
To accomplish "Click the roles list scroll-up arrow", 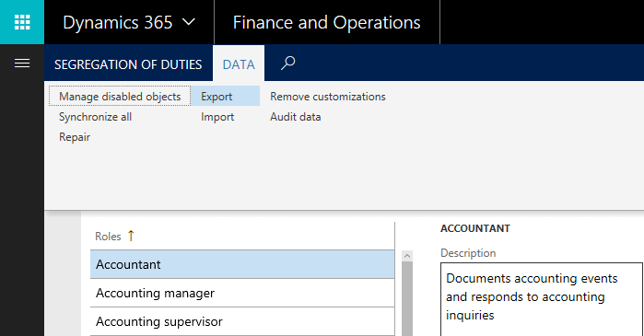I will click(407, 256).
